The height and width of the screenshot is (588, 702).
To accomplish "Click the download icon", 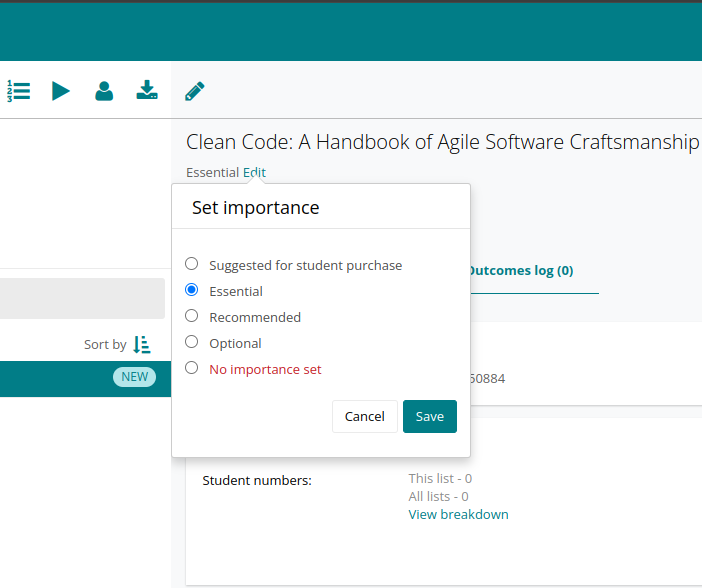I will [x=147, y=90].
